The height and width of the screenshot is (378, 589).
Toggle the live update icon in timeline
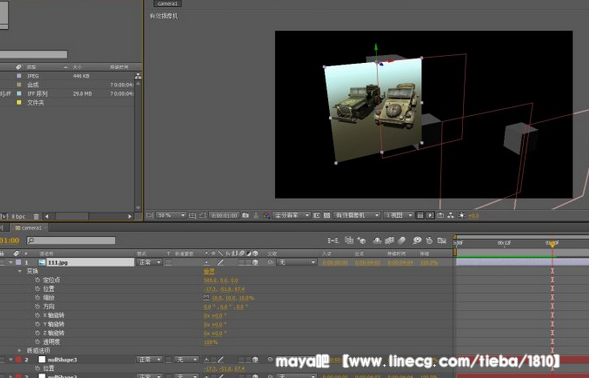click(349, 240)
